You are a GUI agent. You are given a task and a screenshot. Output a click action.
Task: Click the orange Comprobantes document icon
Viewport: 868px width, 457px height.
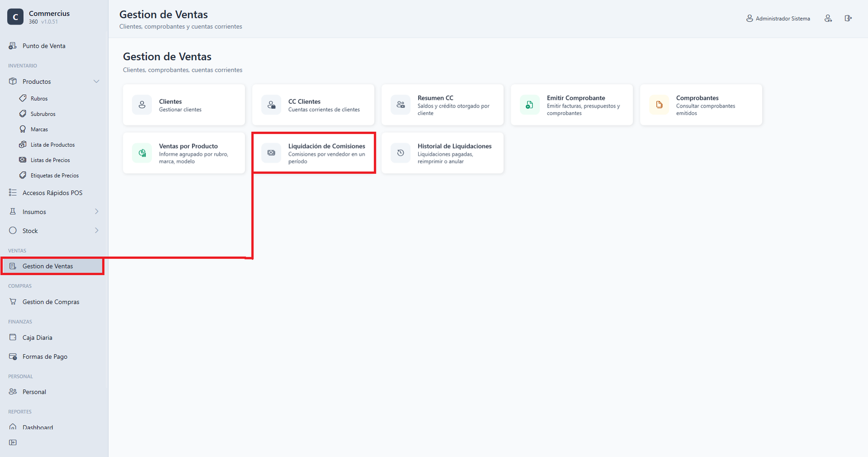coord(659,105)
